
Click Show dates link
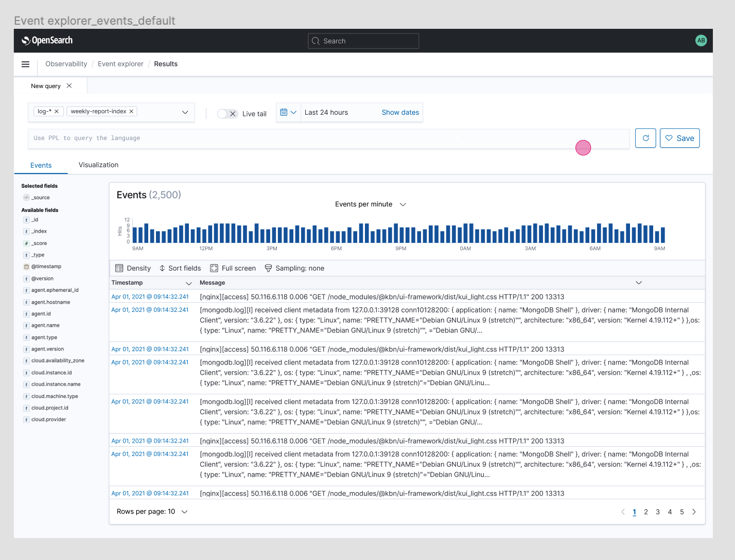tap(400, 112)
